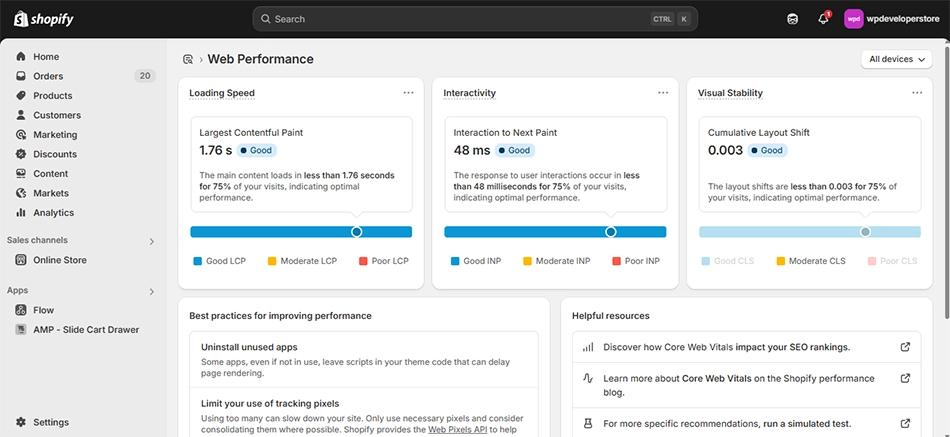Viewport: 950px width, 437px height.
Task: Toggle Moderate CLS legend item
Action: 811,261
